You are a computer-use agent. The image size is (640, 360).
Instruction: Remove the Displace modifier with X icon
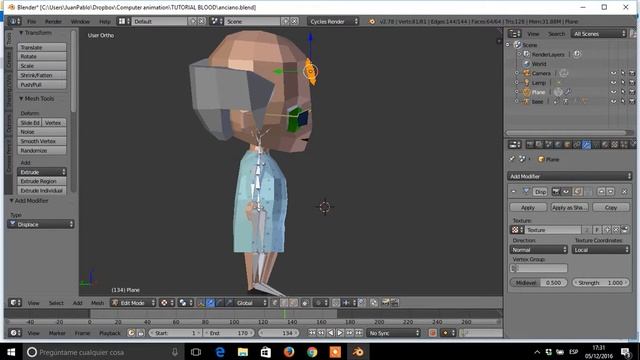pos(624,191)
